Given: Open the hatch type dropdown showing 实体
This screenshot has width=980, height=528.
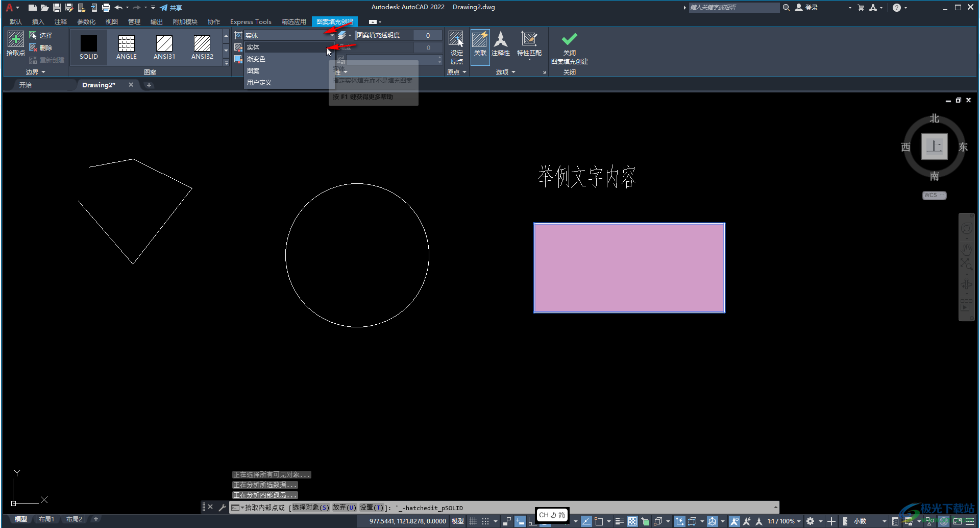Looking at the screenshot, I should coord(289,35).
